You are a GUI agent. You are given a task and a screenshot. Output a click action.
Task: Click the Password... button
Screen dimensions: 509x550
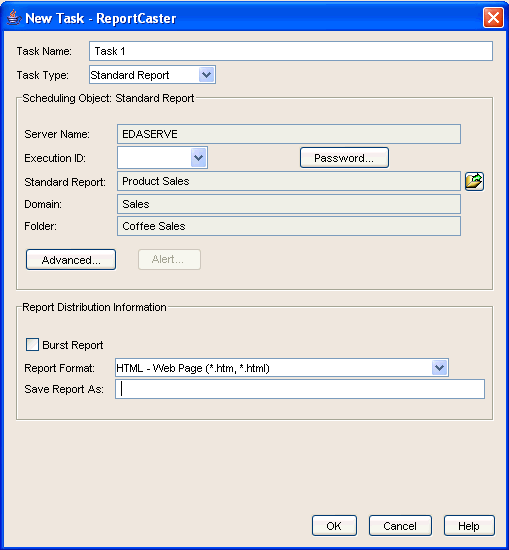pos(344,158)
